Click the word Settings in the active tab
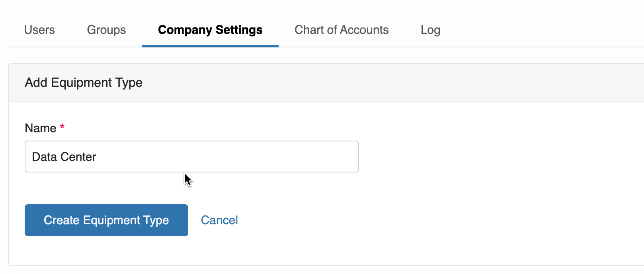 coord(239,30)
